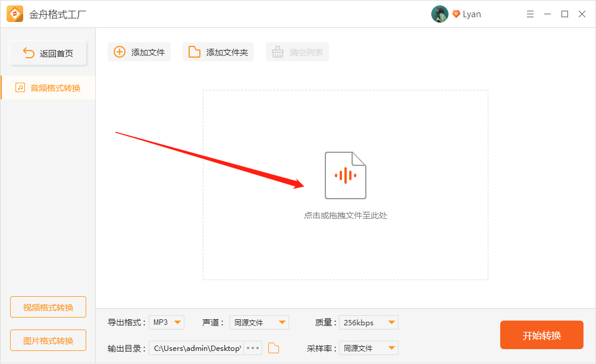
Task: Click the 清空列表 clear list button
Action: (297, 52)
